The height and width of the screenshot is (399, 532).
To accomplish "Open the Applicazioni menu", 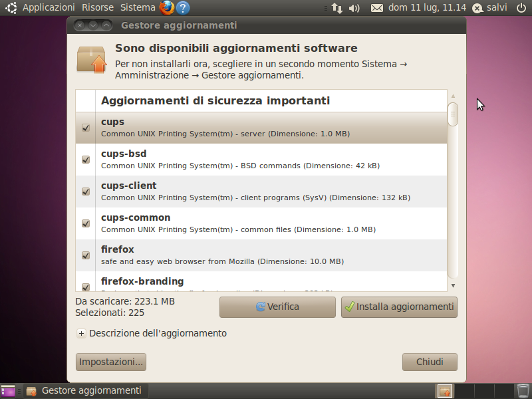I will (49, 7).
